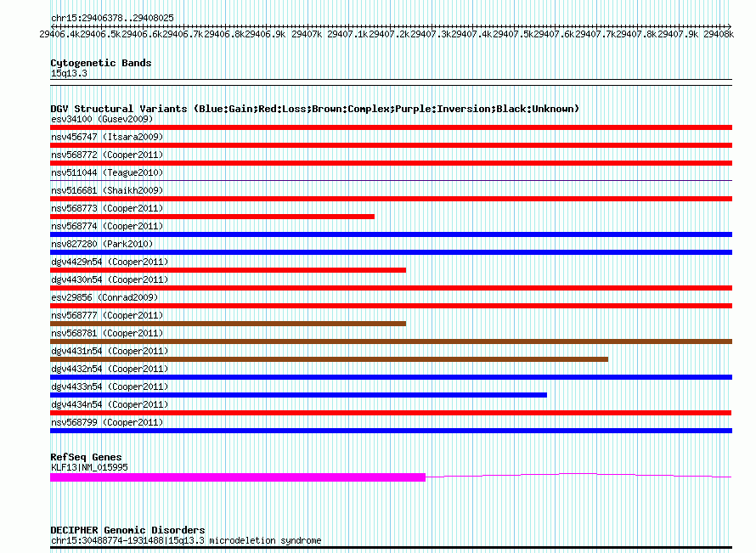Screen dimensions: 756x553
Task: Select the RefSeq Genes track heading
Action: 86,457
